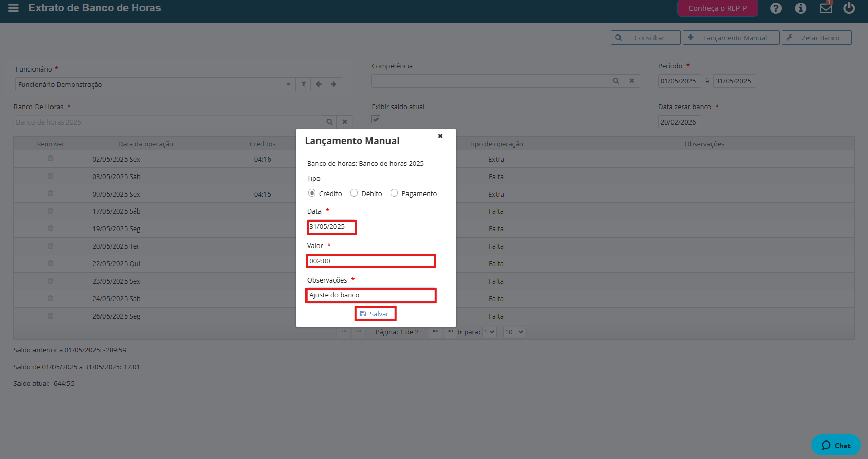Sort by Data da operação column header
This screenshot has height=459, width=868.
point(146,144)
